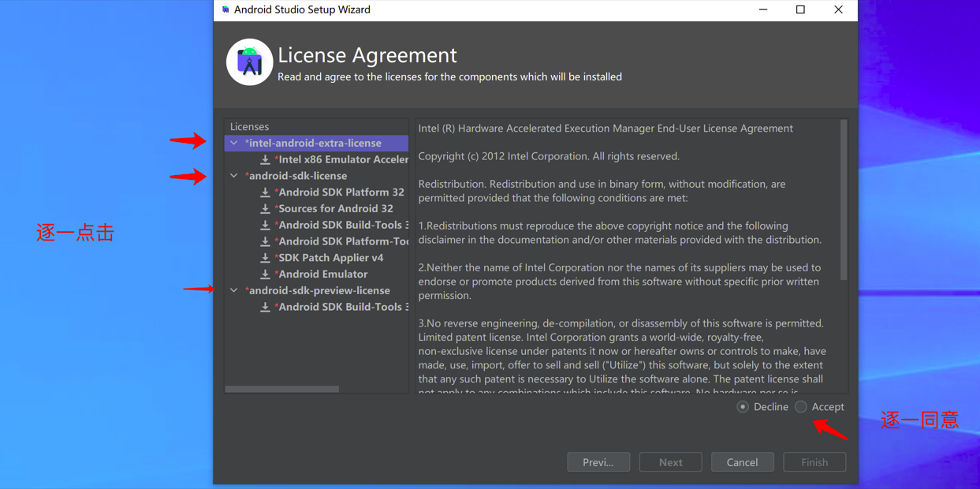Screen dimensions: 980x489
Task: Click the Next button
Action: click(671, 462)
